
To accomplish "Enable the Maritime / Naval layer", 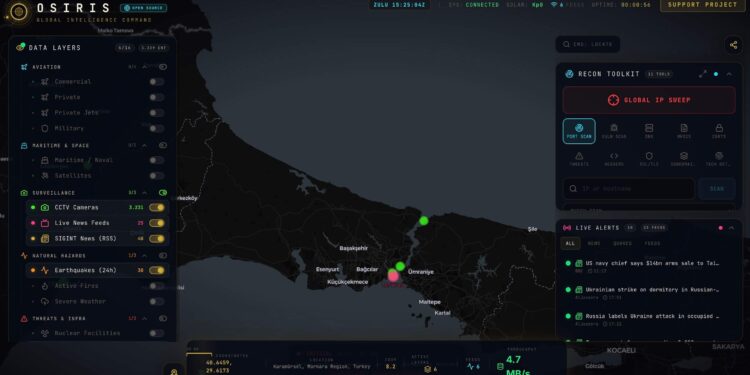I will coord(156,160).
